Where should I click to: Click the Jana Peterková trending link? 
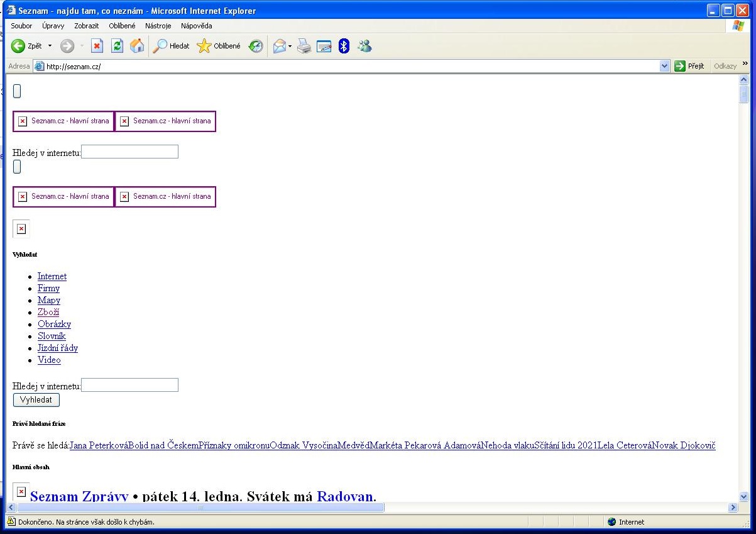click(99, 445)
